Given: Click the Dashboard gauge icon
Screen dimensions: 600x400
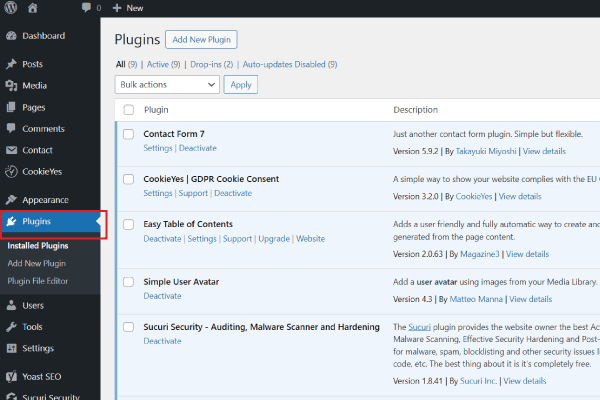Looking at the screenshot, I should click(x=11, y=36).
